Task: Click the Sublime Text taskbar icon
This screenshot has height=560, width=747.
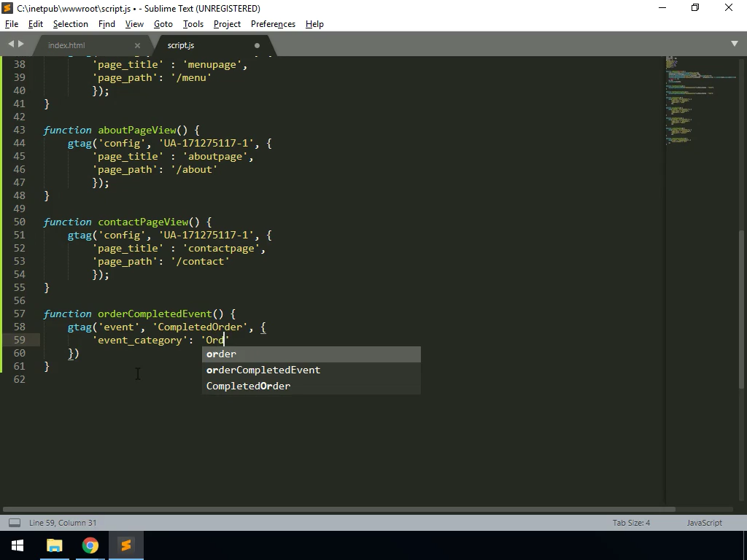Action: pos(125,545)
